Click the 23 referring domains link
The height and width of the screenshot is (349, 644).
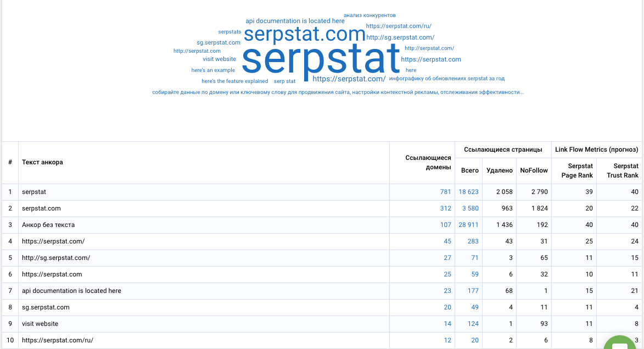pos(447,291)
